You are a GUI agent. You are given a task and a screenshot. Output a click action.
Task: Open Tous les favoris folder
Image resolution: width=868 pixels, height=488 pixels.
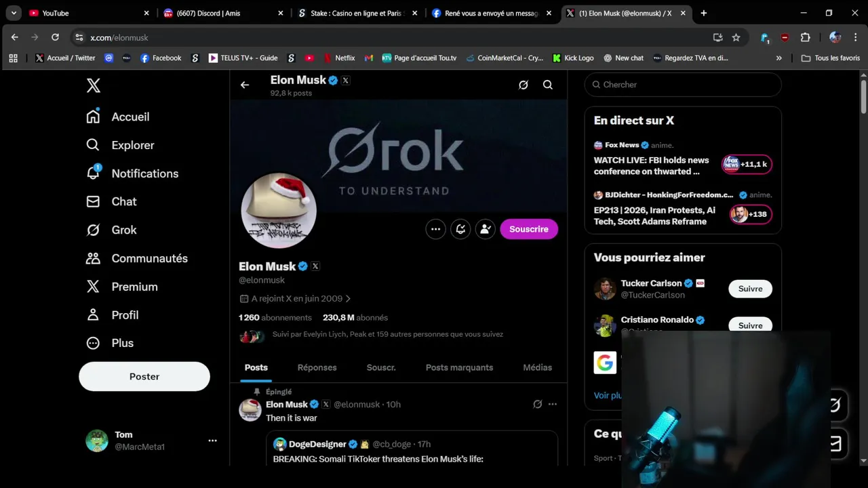tap(831, 58)
